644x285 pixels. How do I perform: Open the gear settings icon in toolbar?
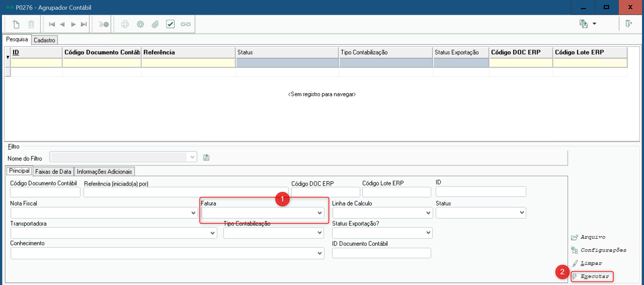[x=140, y=24]
